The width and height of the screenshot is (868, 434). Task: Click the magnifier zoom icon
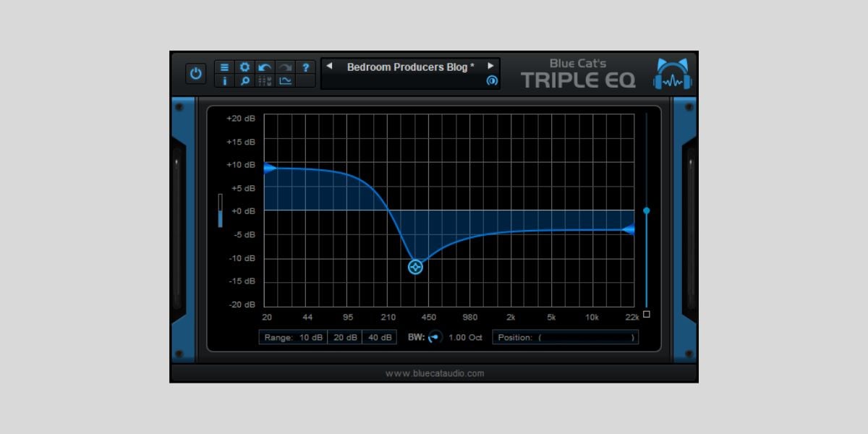click(x=244, y=81)
